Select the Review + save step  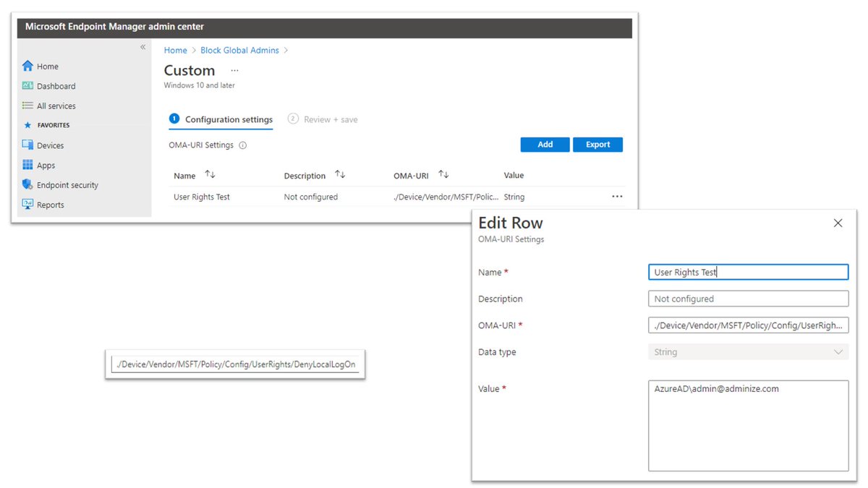[x=323, y=119]
